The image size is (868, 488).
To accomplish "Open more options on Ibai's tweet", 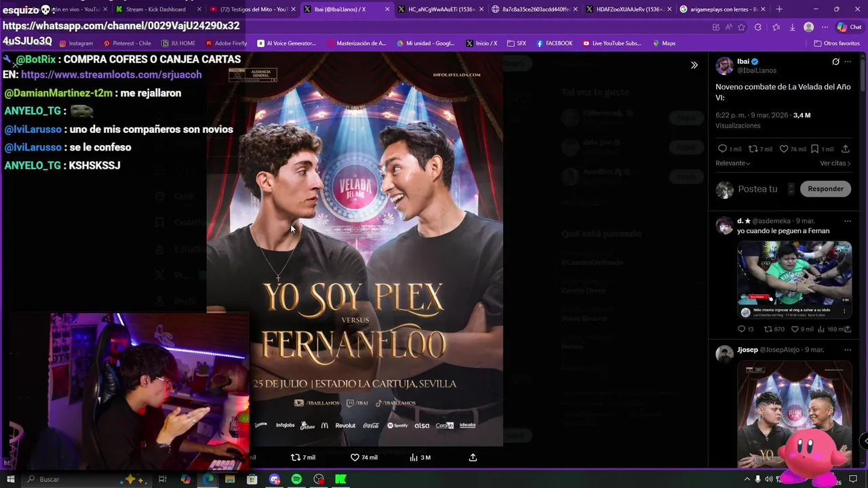I will coord(848,62).
